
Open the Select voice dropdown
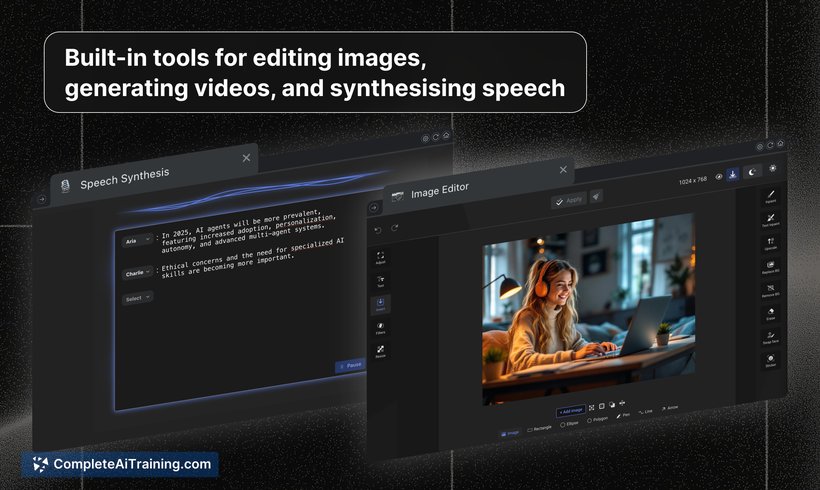[137, 298]
